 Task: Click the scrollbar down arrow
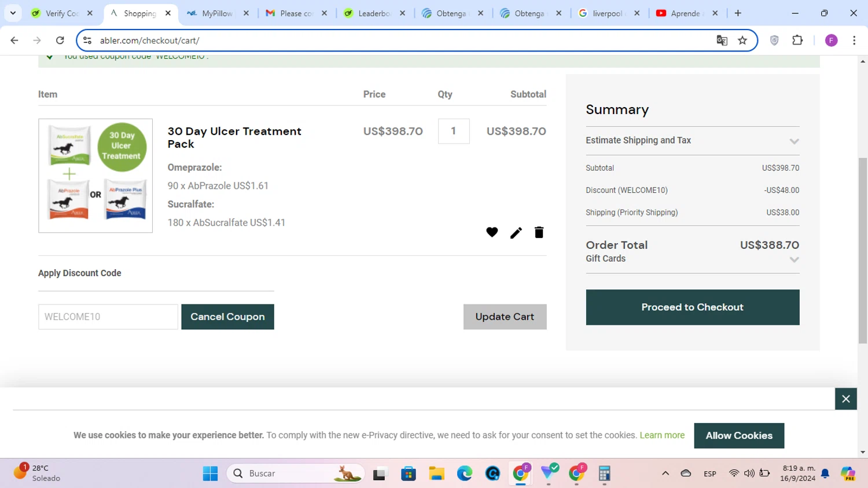863,453
